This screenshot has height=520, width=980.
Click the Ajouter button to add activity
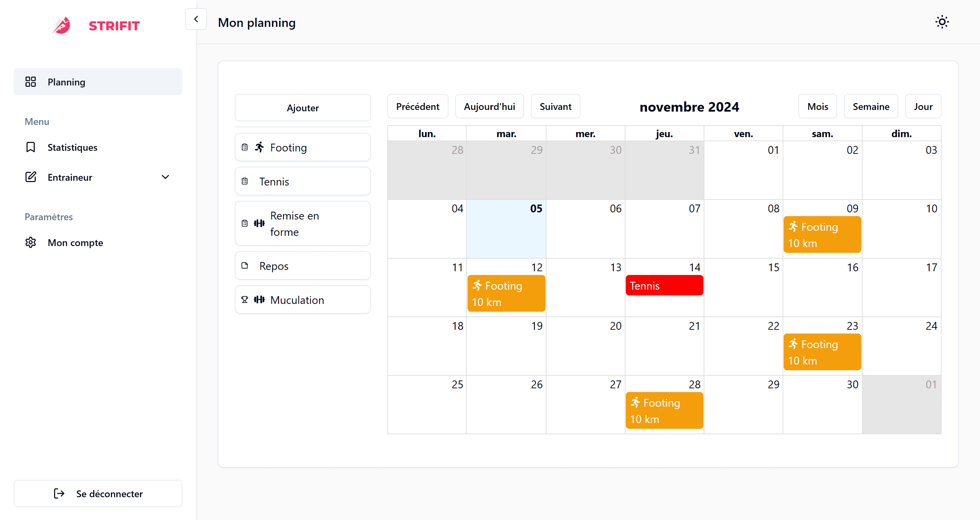(x=304, y=108)
